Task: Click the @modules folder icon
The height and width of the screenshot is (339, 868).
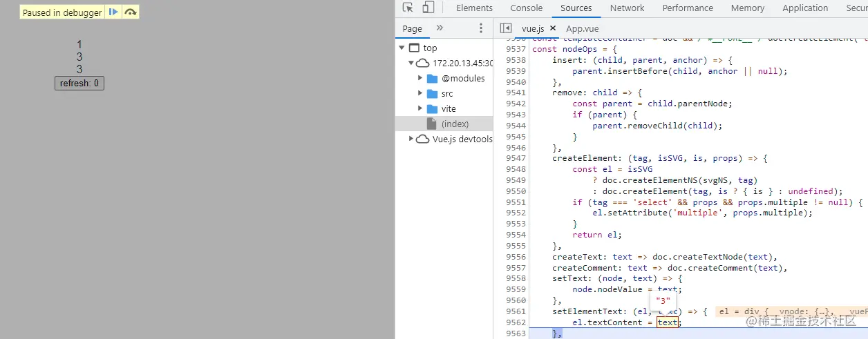Action: pyautogui.click(x=432, y=78)
